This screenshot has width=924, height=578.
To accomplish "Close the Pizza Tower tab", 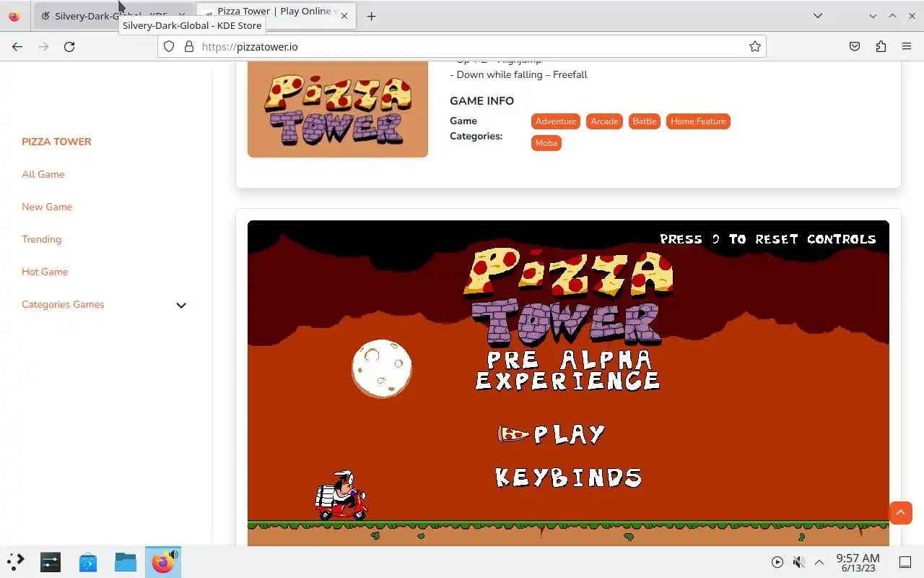I will pyautogui.click(x=344, y=16).
